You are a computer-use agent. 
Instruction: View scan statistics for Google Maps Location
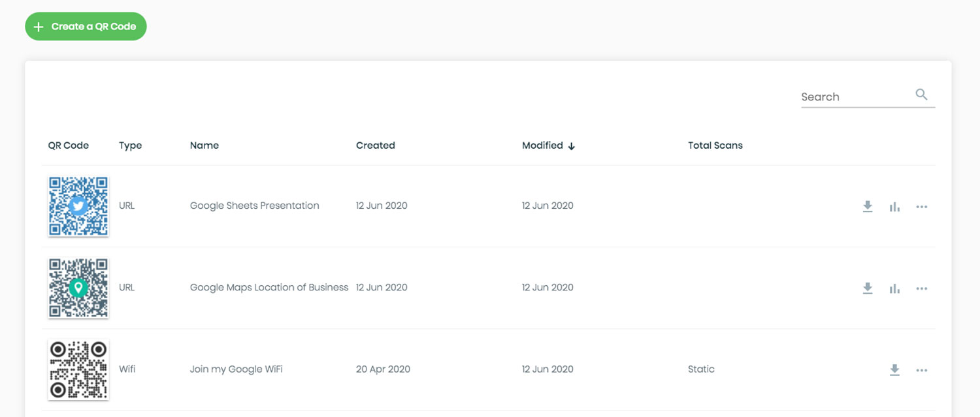(x=894, y=288)
